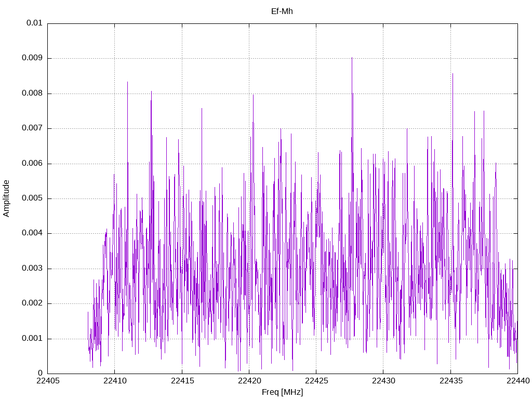Select the 0.008 y-axis tick label
This screenshot has height=399, width=532.
(x=32, y=94)
